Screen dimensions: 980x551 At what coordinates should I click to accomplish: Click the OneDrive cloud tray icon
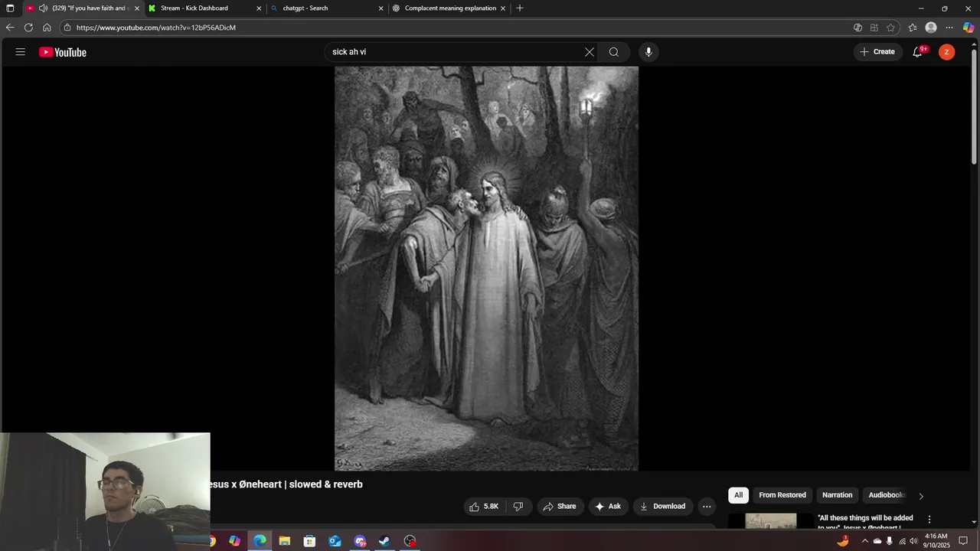coord(877,541)
